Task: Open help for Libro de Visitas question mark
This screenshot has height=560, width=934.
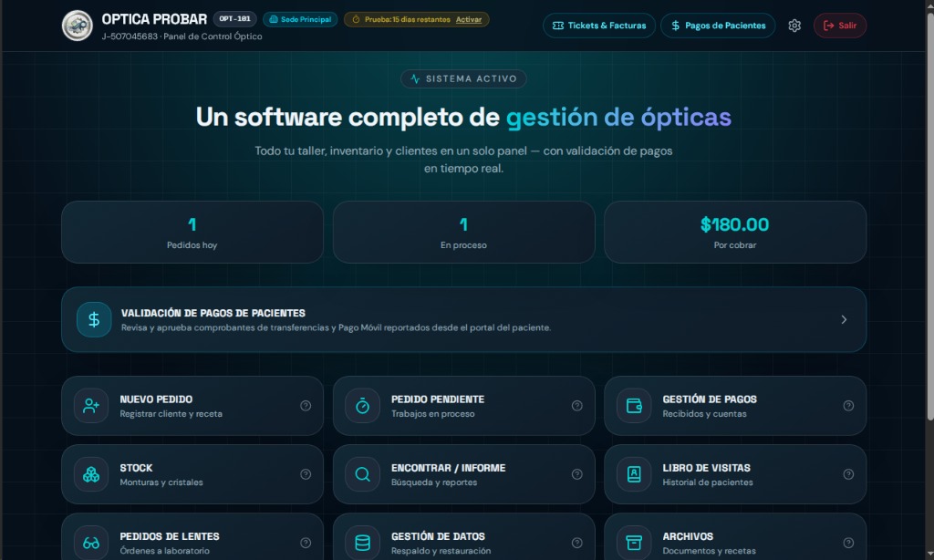Action: pos(848,474)
